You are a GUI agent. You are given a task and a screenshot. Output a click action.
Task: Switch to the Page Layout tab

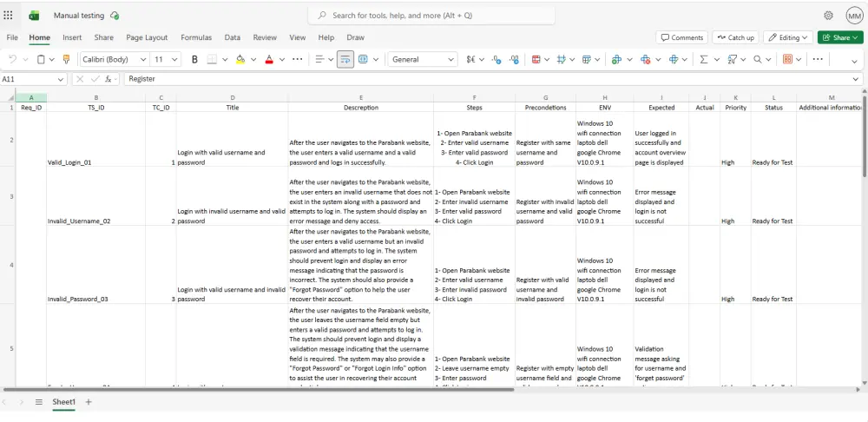coord(147,37)
